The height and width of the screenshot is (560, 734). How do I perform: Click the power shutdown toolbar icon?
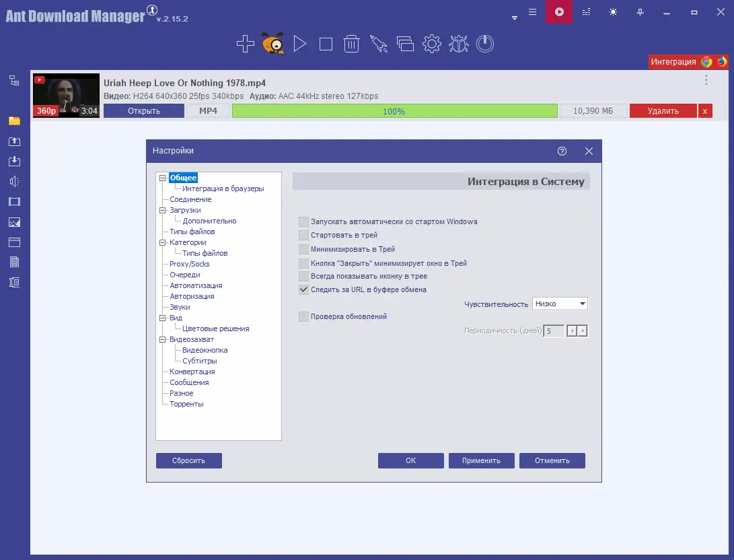(485, 44)
